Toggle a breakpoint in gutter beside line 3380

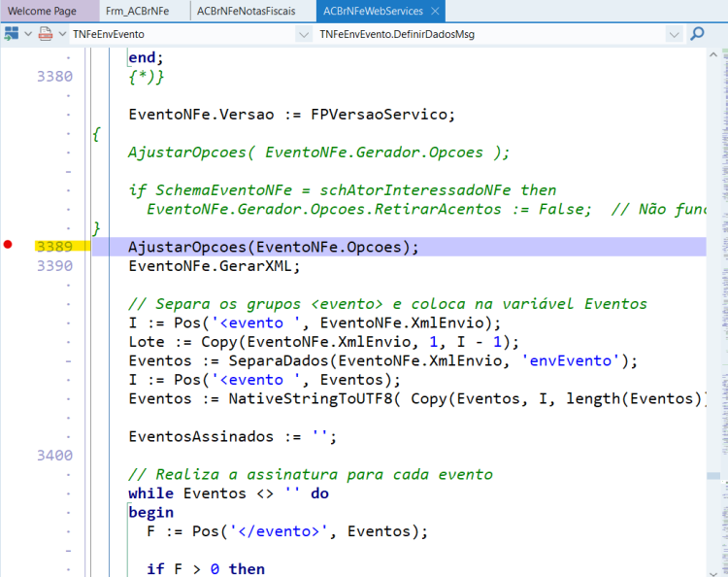coord(8,76)
